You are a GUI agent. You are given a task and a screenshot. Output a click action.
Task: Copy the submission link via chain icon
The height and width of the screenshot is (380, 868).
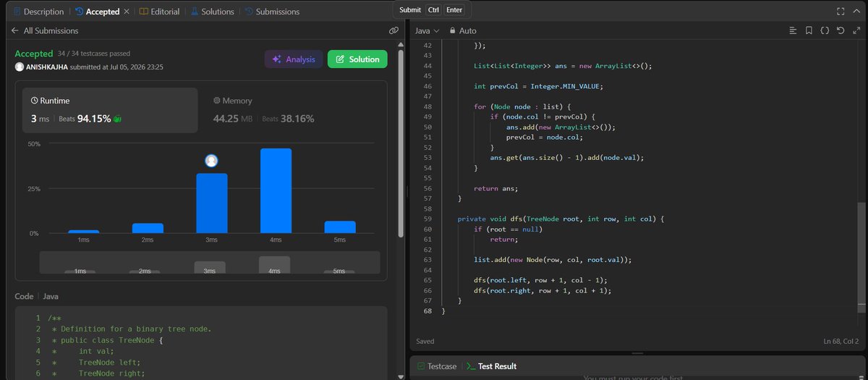pos(393,31)
